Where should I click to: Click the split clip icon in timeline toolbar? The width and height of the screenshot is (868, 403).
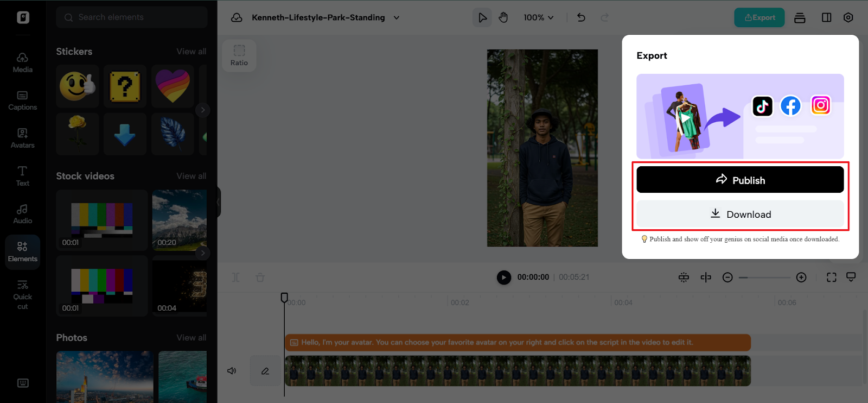tap(706, 278)
